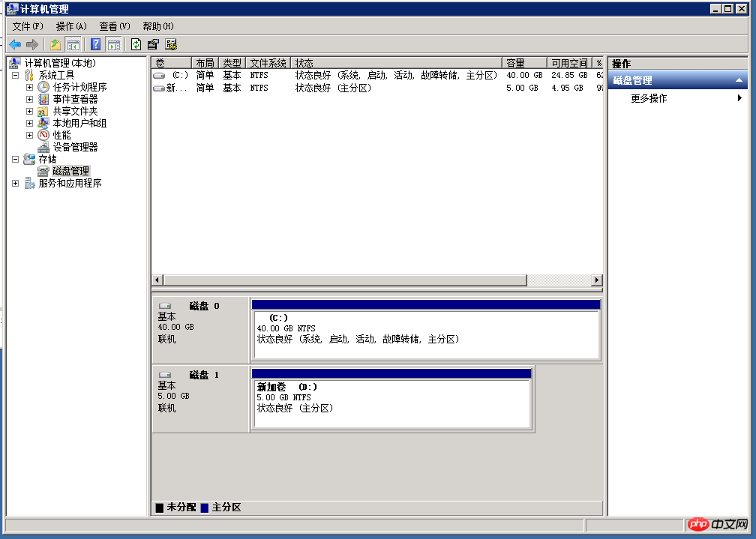Click the 未分配 black legend swatch

coord(160,508)
